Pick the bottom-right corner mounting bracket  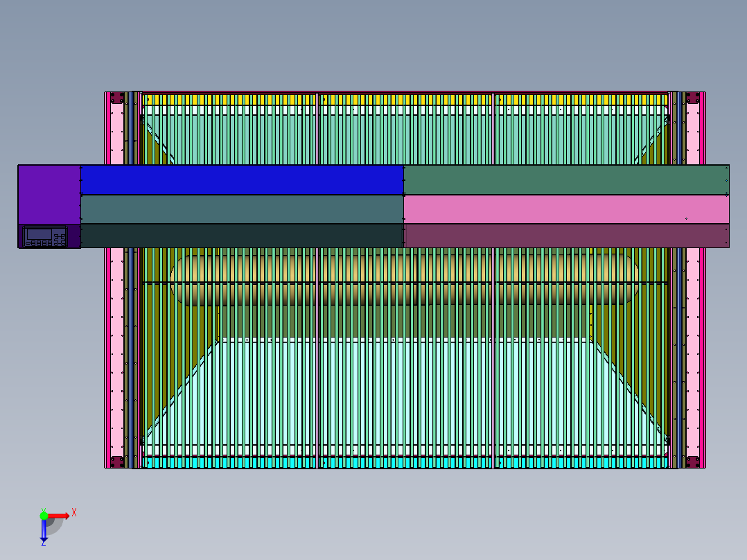tap(693, 462)
